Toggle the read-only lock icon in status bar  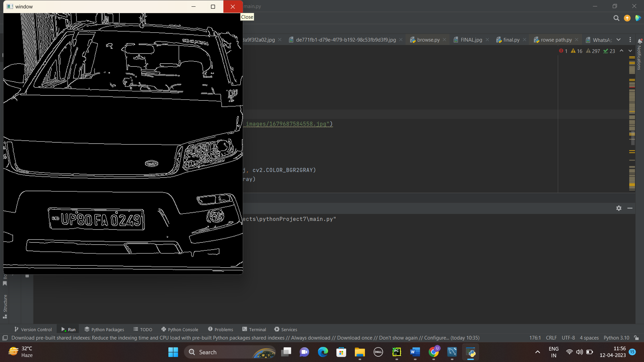pyautogui.click(x=637, y=338)
